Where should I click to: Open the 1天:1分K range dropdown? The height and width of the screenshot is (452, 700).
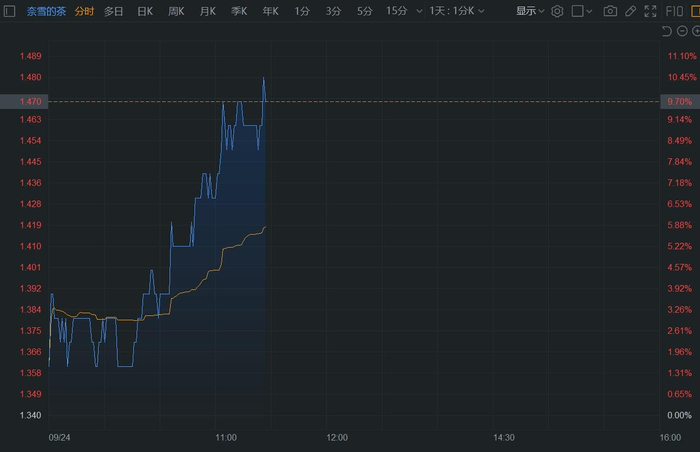[457, 11]
